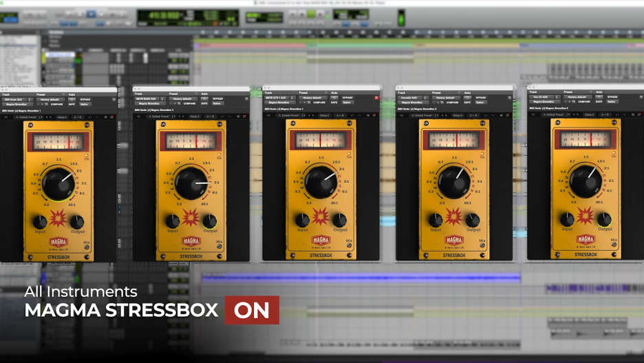Click the VU meter on BASS AUX StressBox

point(191,141)
